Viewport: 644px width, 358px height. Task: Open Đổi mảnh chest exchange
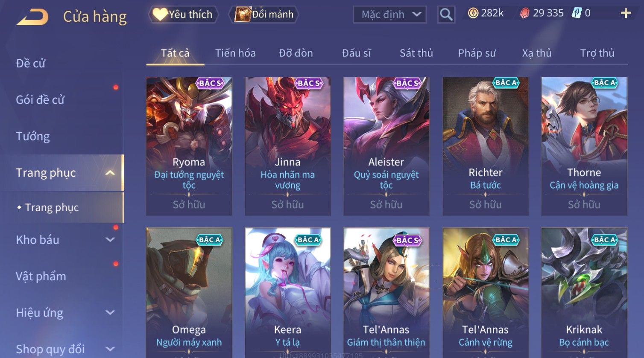tap(264, 15)
